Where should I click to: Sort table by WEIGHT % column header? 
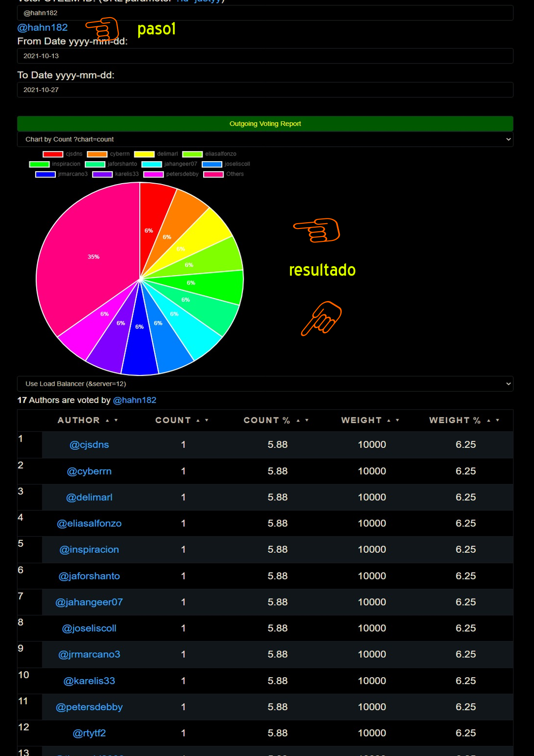point(455,420)
